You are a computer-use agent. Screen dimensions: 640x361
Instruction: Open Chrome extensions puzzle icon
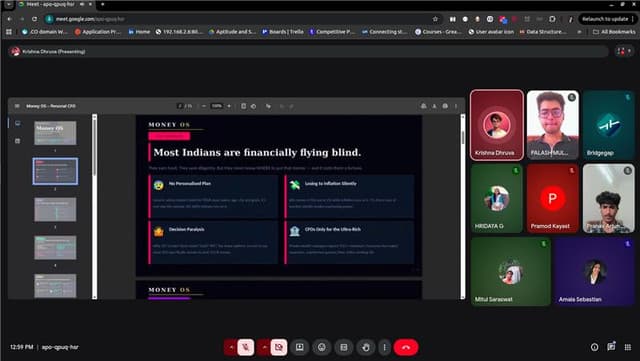(552, 19)
